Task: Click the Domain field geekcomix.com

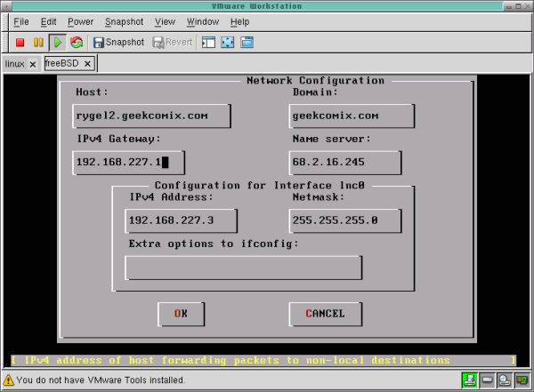Action: pos(352,116)
